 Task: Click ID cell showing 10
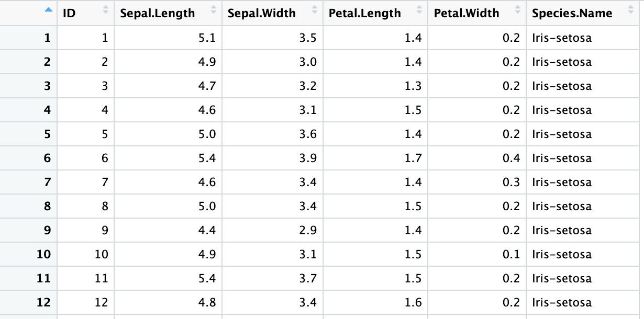(86, 254)
